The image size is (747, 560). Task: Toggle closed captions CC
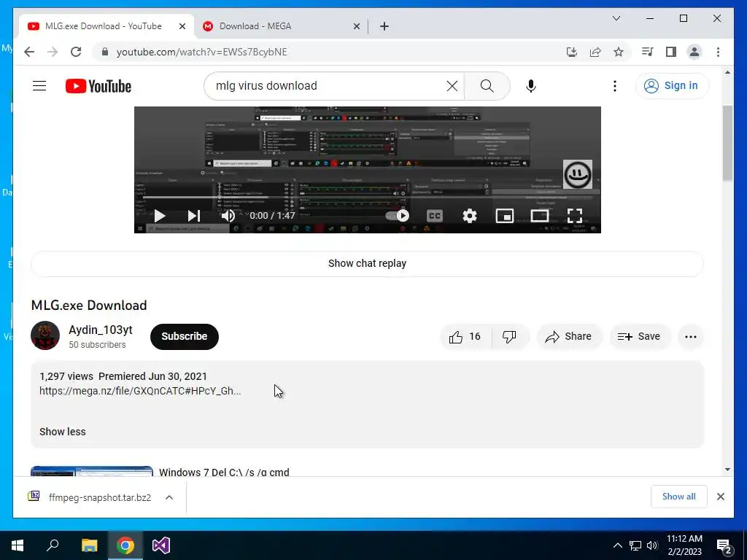click(x=434, y=216)
